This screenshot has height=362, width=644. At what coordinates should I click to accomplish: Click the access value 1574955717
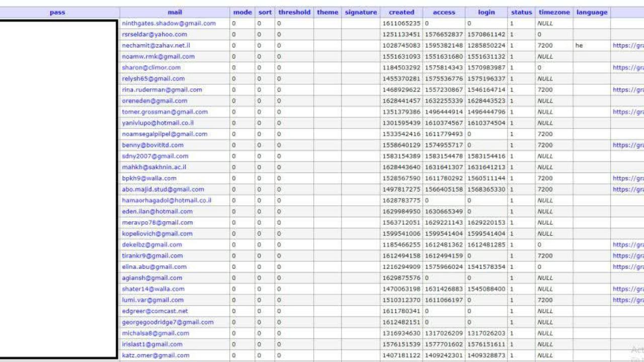point(444,145)
